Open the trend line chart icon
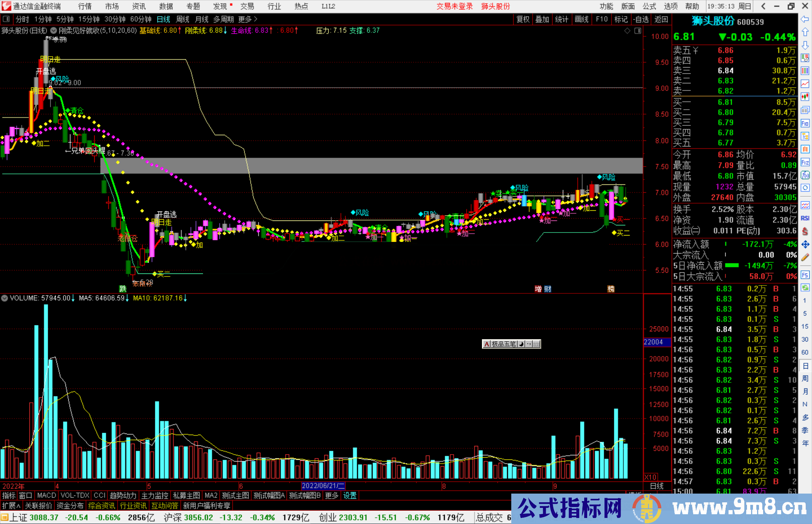The height and width of the screenshot is (524, 812). 805,84
